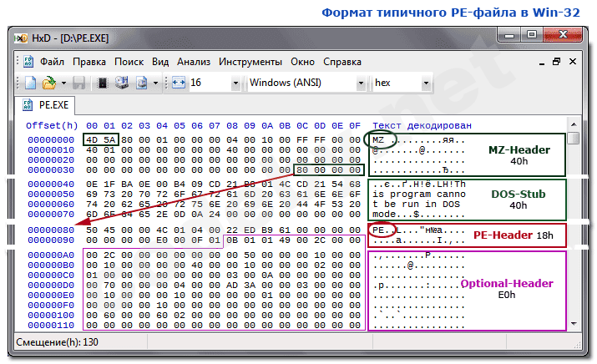
Task: Select the PE.EXE document tab
Action: click(45, 105)
